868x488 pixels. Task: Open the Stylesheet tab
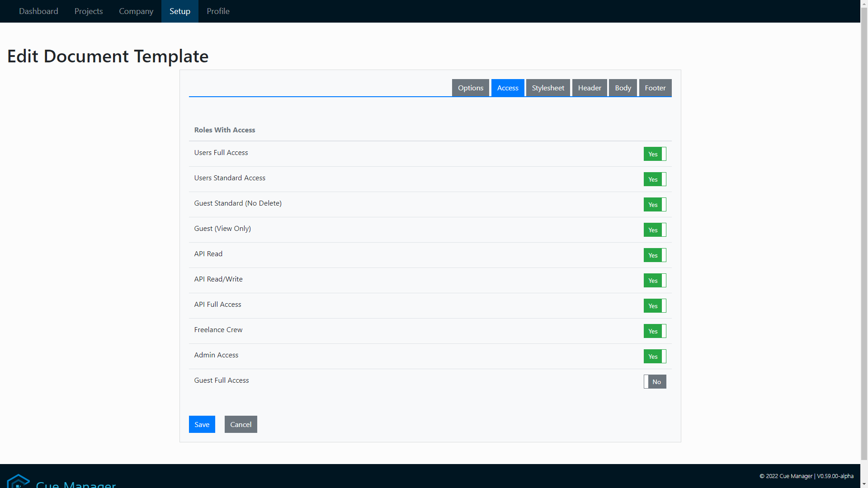[547, 88]
